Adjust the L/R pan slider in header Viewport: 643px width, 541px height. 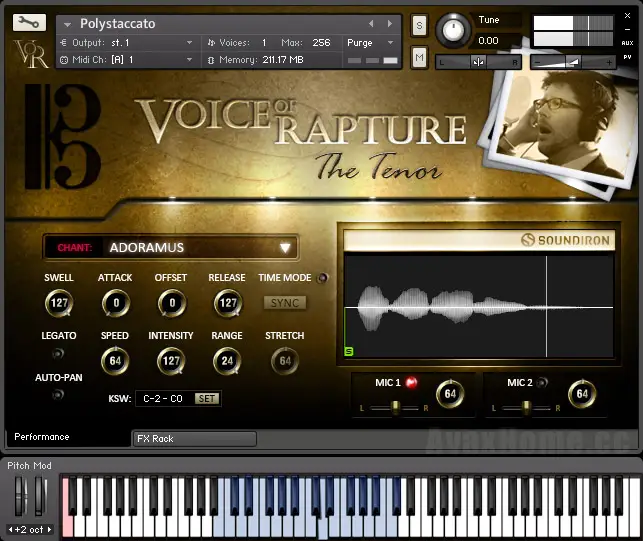click(478, 62)
